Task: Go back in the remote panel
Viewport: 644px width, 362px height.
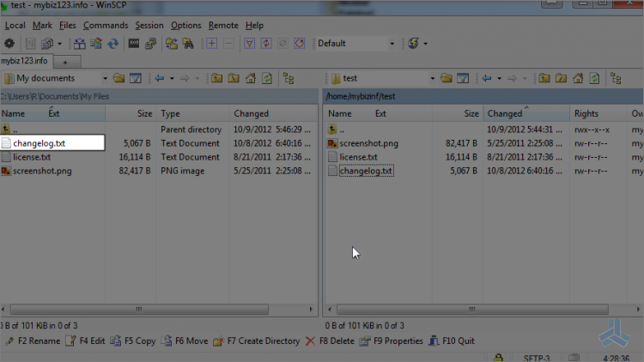Action: [487, 78]
